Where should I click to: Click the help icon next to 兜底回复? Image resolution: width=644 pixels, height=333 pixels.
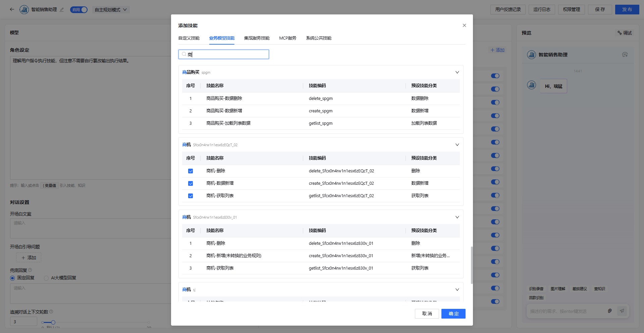coord(30,270)
